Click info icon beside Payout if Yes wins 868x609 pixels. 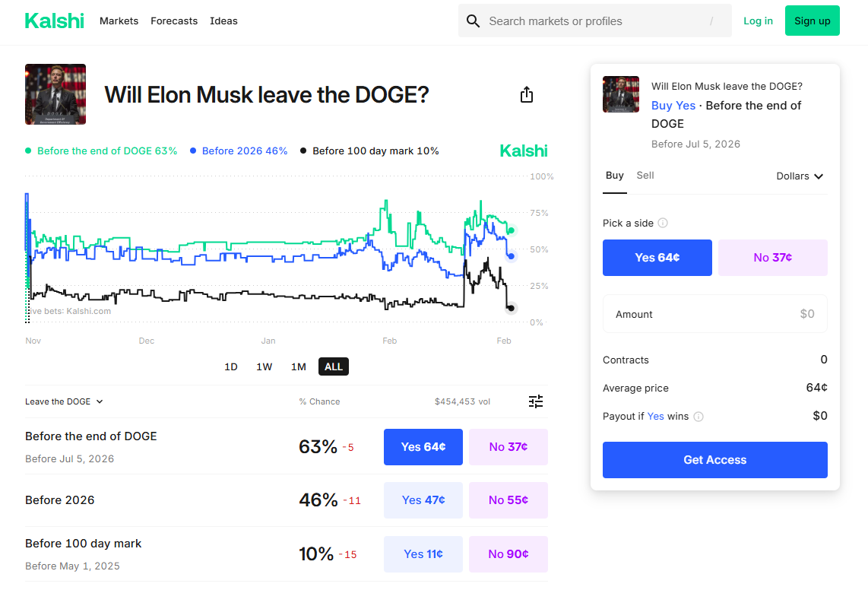(699, 417)
